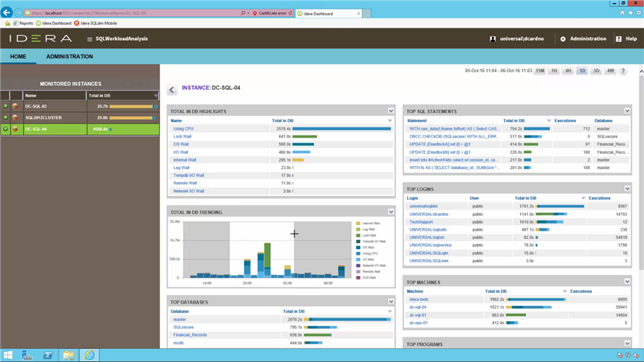Open the Using CPU highlight link

coord(183,128)
